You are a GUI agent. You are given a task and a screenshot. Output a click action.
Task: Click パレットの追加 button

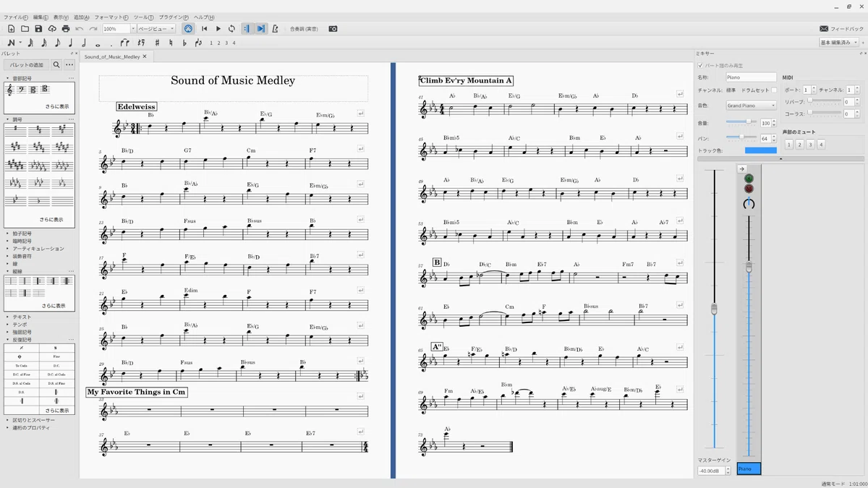[x=26, y=65]
